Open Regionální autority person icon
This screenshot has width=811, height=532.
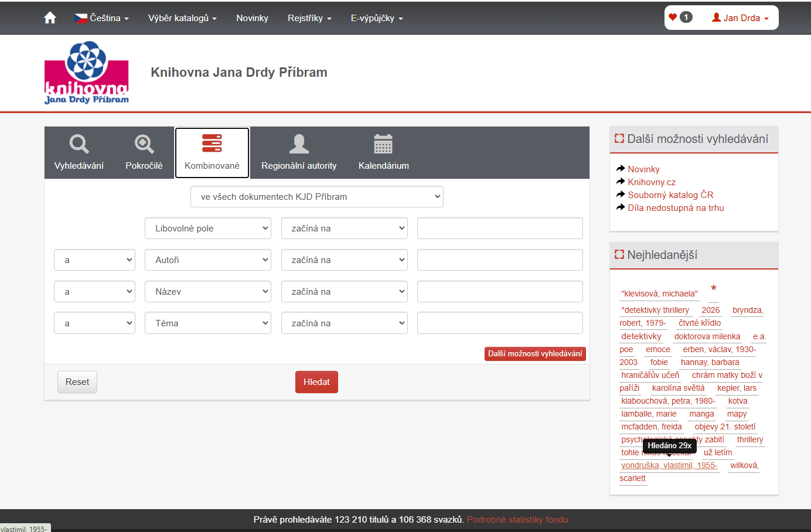tap(299, 144)
